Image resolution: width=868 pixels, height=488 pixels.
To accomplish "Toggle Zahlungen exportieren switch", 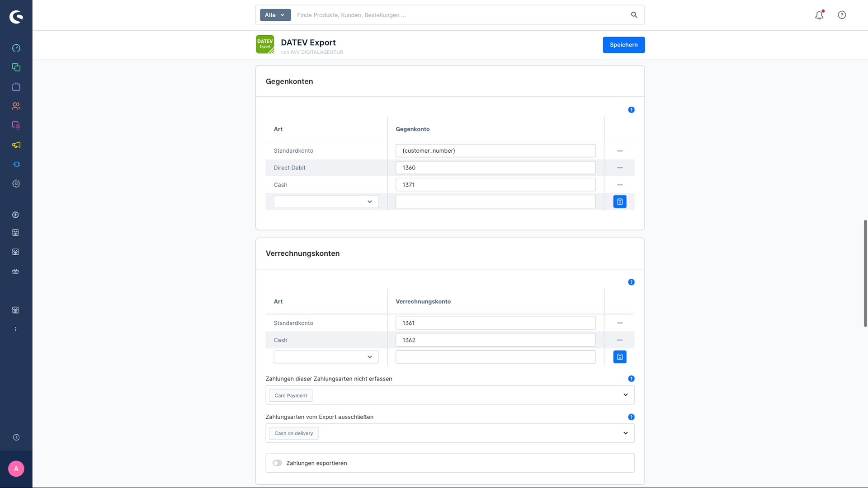I will 277,463.
